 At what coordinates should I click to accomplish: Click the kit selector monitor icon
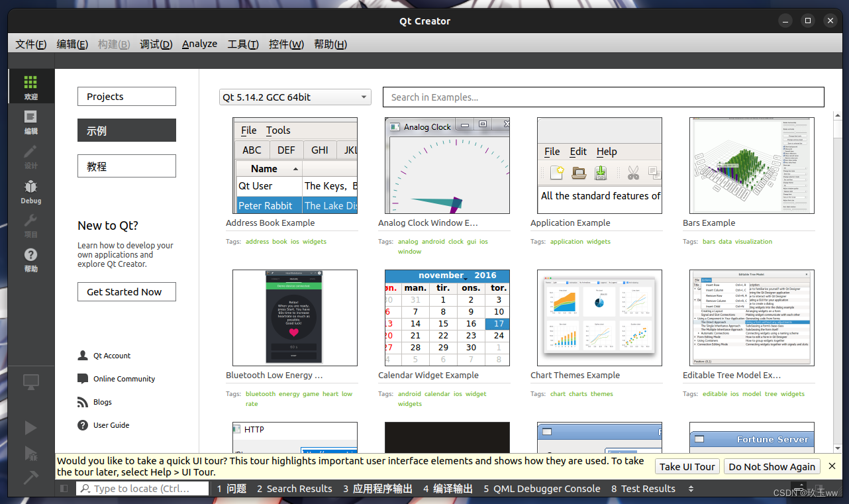[30, 382]
